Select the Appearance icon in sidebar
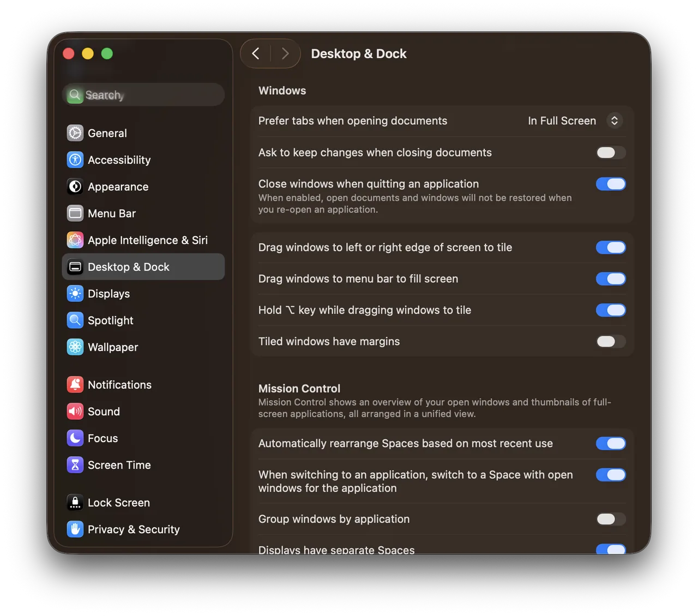 pyautogui.click(x=75, y=186)
